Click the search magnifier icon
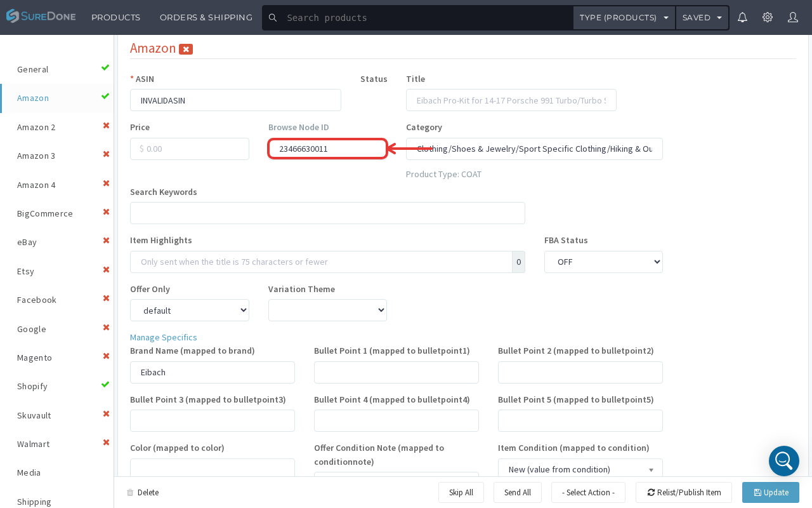812x508 pixels. click(273, 18)
